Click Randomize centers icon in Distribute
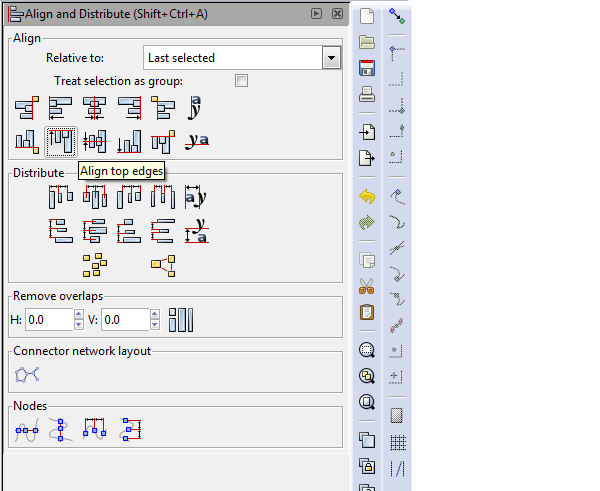600x491 pixels. [95, 264]
